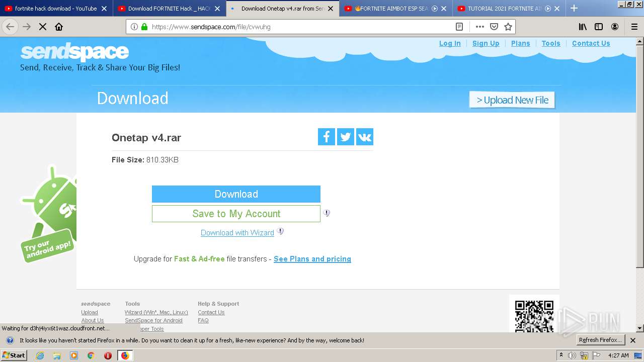Close the 'FORTNITE AIMBOT ESP' tab

444,9
